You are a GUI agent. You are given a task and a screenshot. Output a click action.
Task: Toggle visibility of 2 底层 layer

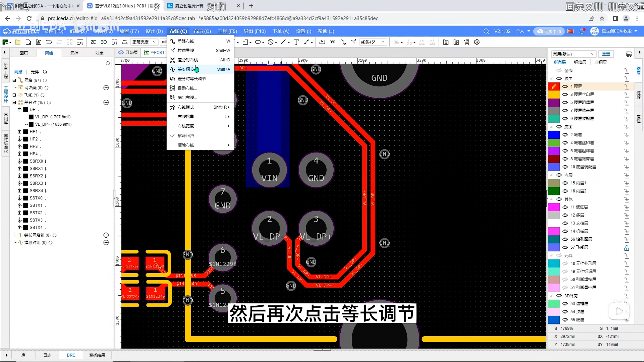(565, 134)
